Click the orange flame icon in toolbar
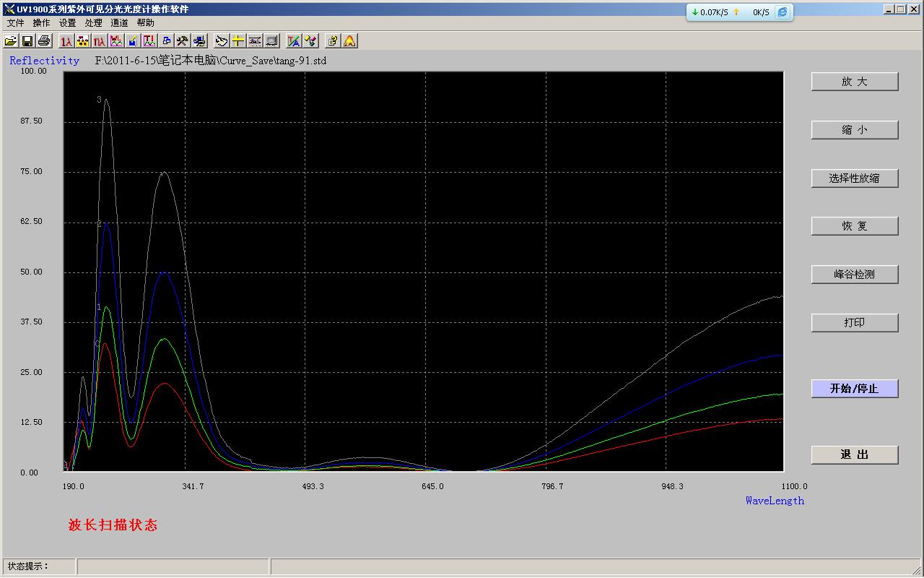The height and width of the screenshot is (578, 924). [x=349, y=41]
